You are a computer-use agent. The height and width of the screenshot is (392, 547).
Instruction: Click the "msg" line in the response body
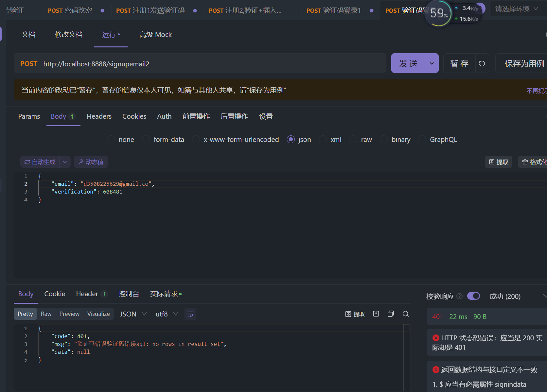139,344
